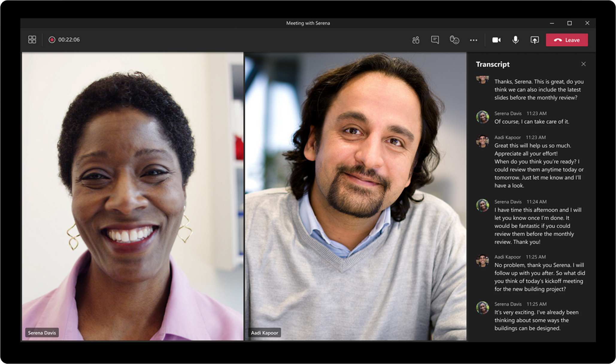Click the Leave button
Image resolution: width=616 pixels, height=364 pixels.
click(567, 40)
